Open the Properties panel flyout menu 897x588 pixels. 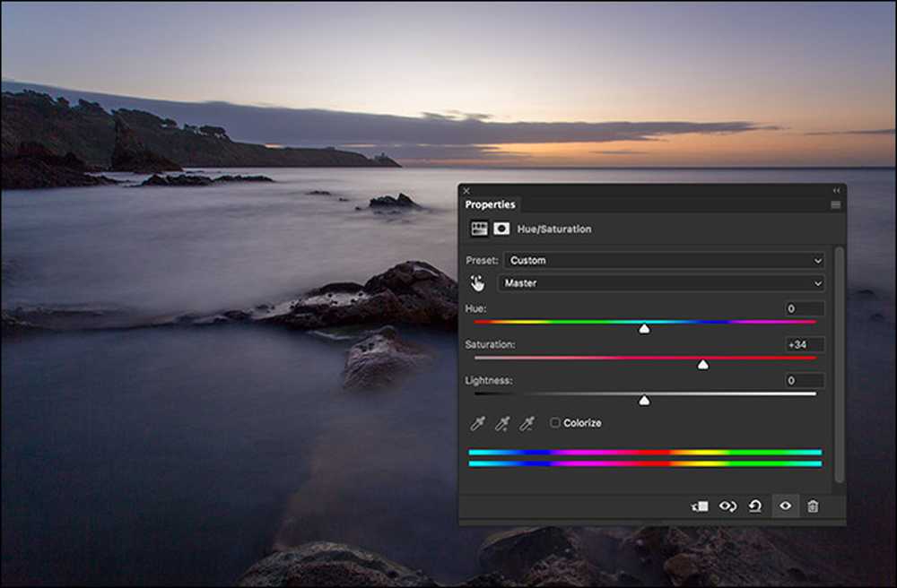836,204
